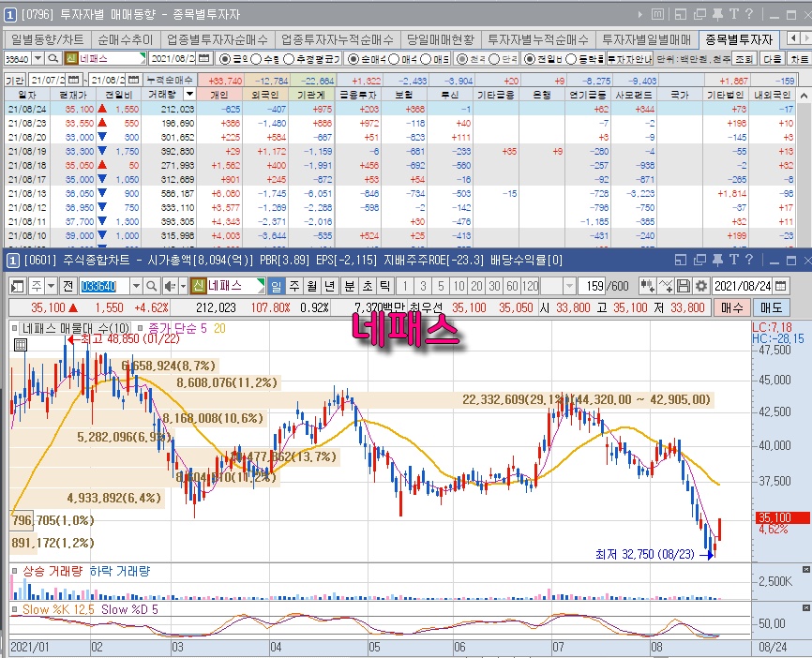Screen dimensions: 812x658
Task: Switch to the 업종별투자자순매수 tab
Action: pyautogui.click(x=217, y=39)
